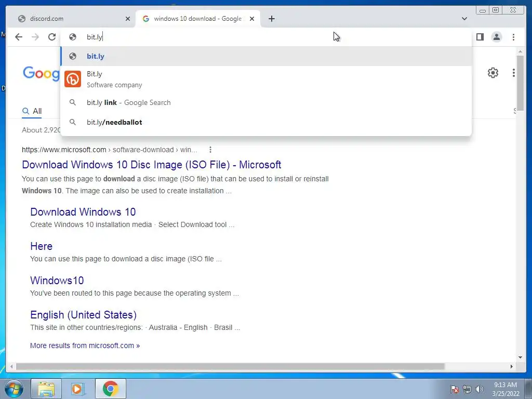Viewport: 532px width, 399px height.
Task: Click the globe icon in the address bar
Action: click(x=73, y=37)
